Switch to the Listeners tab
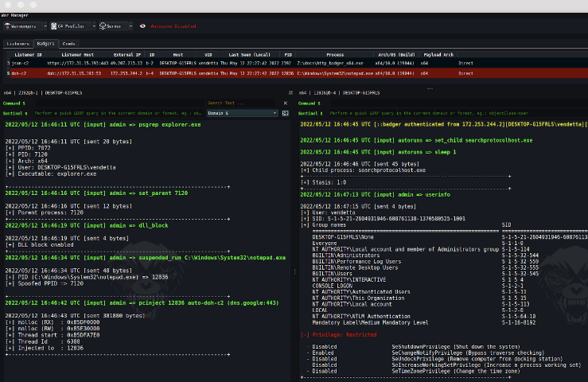 click(18, 44)
